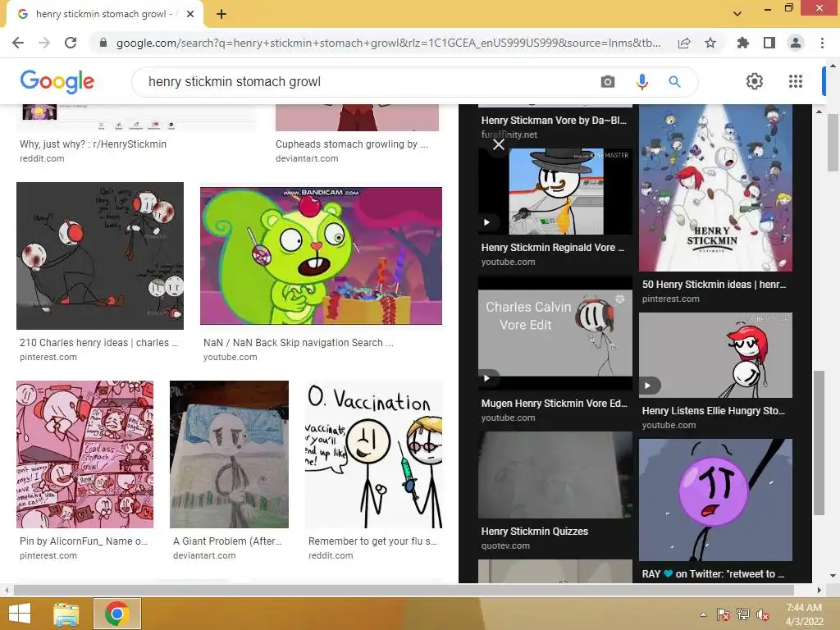Open Google quick settings gear
The width and height of the screenshot is (840, 630).
[755, 81]
